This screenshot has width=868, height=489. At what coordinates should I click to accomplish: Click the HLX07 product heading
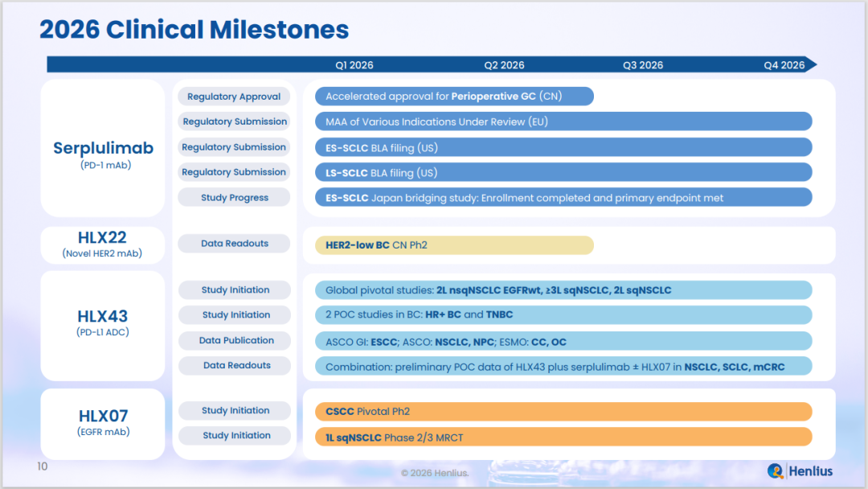coord(103,415)
